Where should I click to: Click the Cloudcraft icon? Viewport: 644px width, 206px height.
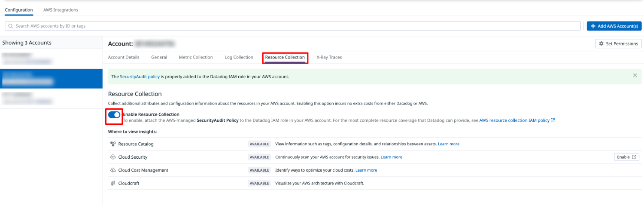coord(113,183)
